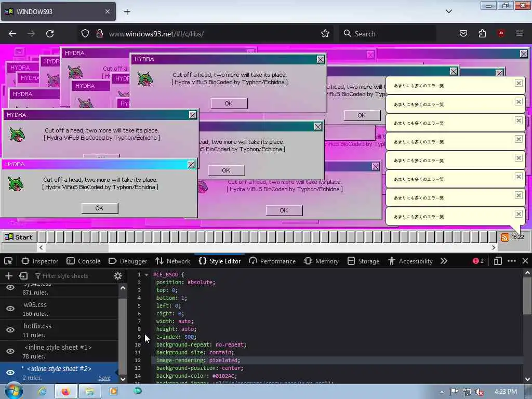The image size is (532, 399).
Task: Open devtools more options ellipsis
Action: point(512,261)
